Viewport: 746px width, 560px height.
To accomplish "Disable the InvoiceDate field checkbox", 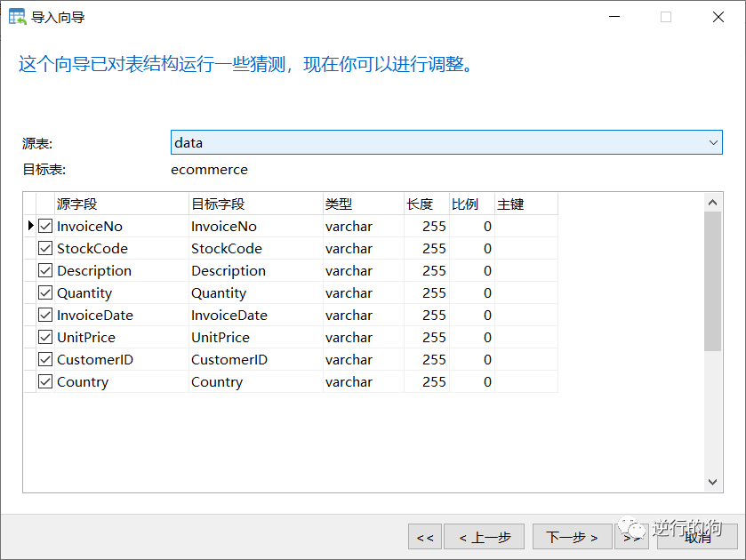I will pos(45,315).
